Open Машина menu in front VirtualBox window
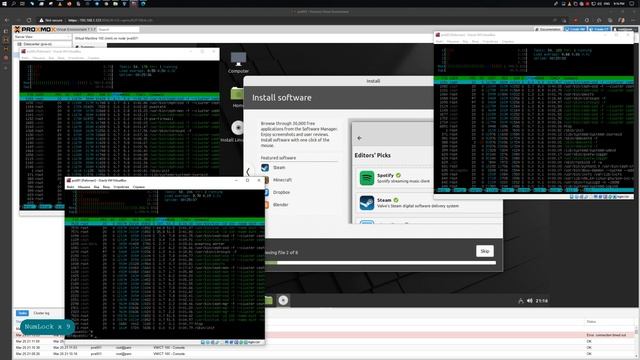Viewport: 640px width, 360px height. coord(84,187)
